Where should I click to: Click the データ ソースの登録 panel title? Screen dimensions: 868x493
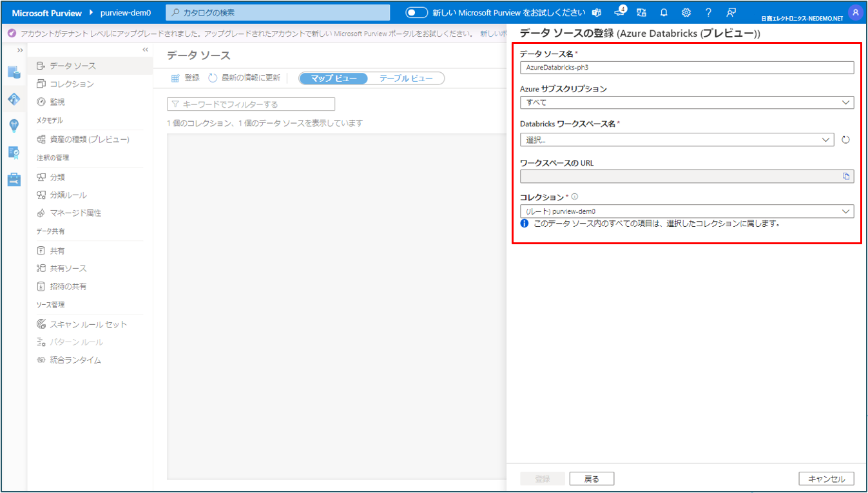[640, 33]
